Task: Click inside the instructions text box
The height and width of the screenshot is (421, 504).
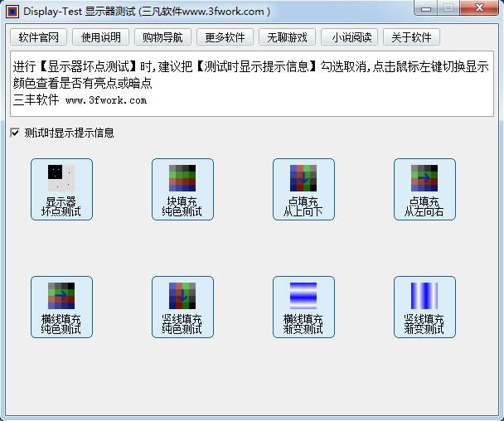Action: tap(252, 84)
